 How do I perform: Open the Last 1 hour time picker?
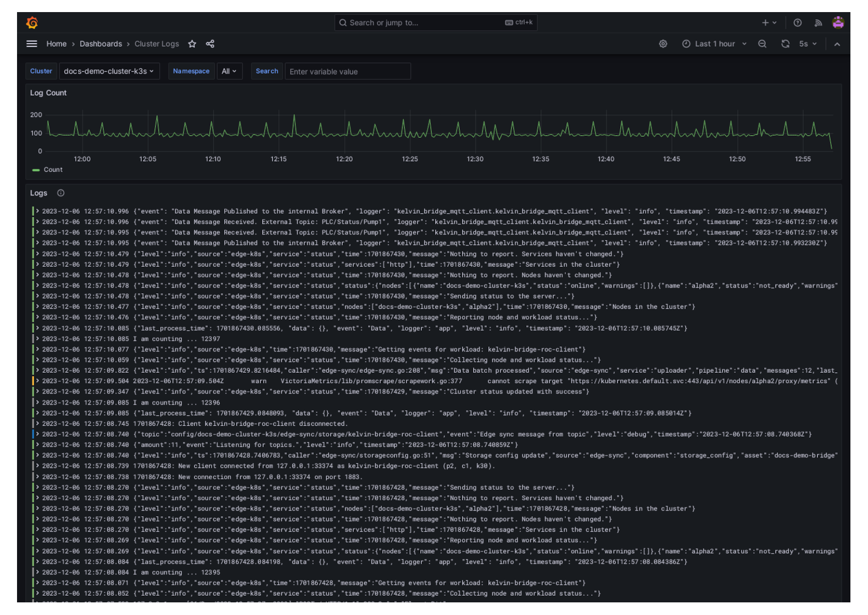pos(714,44)
